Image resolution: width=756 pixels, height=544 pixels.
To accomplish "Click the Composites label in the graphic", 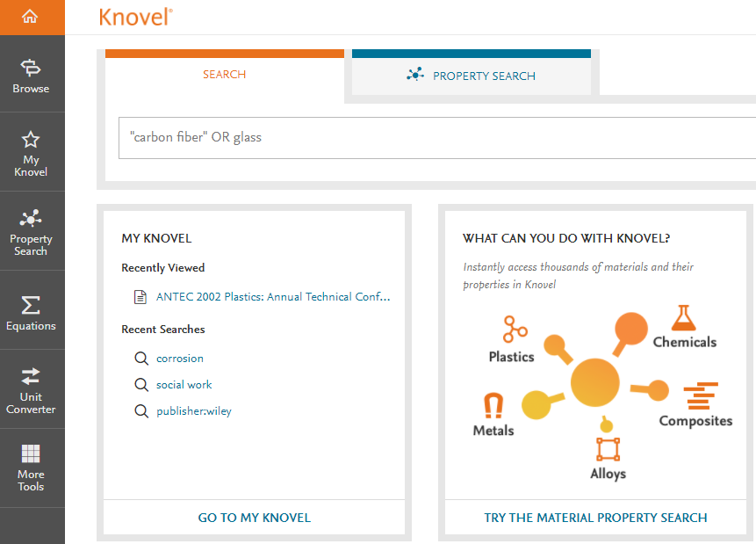I will 695,421.
